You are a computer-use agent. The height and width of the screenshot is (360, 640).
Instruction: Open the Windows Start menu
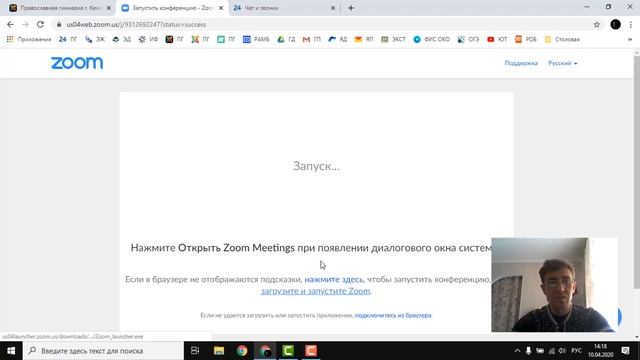pos(11,351)
